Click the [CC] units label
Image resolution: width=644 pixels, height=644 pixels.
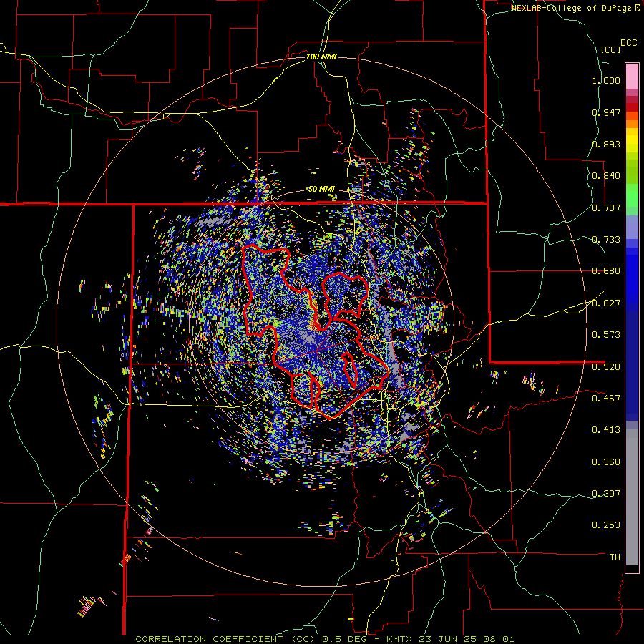(x=611, y=49)
